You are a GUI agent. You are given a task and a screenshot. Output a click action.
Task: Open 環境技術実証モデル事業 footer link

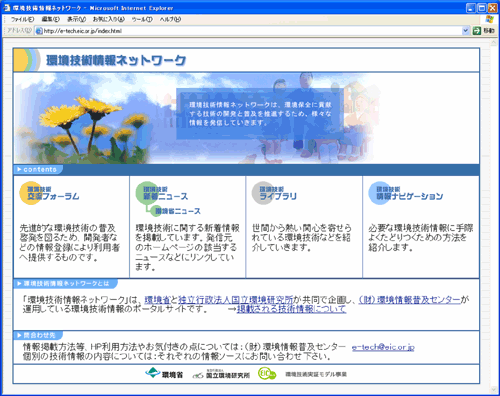[316, 374]
